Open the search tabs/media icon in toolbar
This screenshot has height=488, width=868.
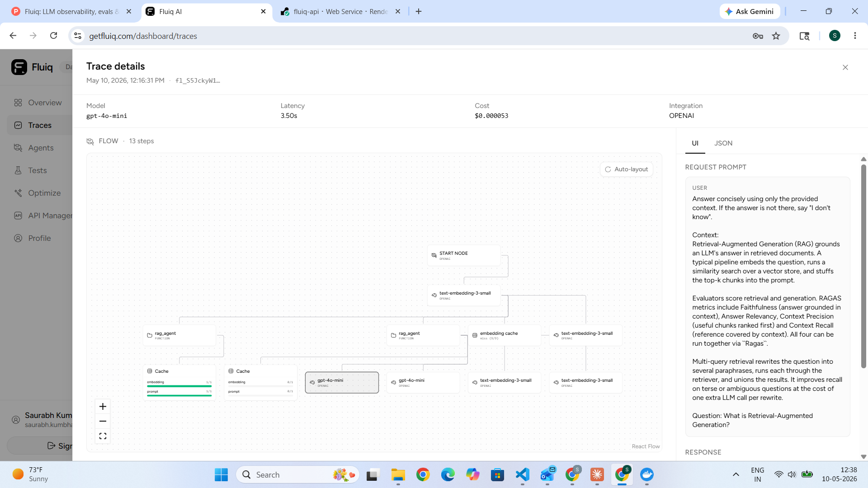[x=804, y=36]
